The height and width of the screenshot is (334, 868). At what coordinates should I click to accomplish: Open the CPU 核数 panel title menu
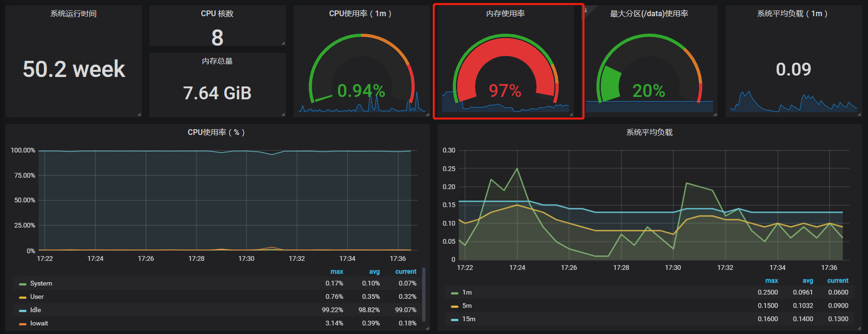tap(217, 14)
